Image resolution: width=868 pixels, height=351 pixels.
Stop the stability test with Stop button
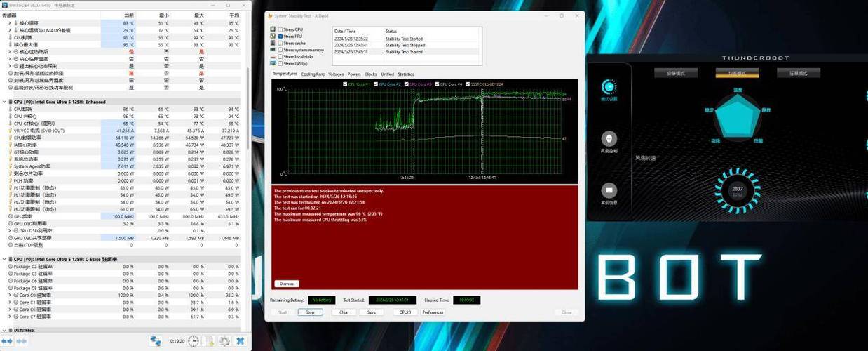[310, 312]
